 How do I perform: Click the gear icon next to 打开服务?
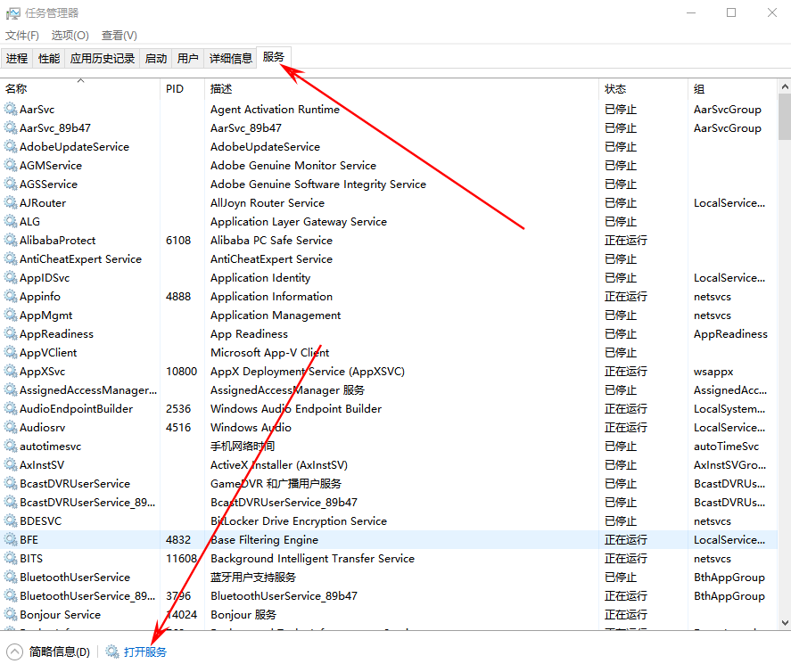point(112,652)
